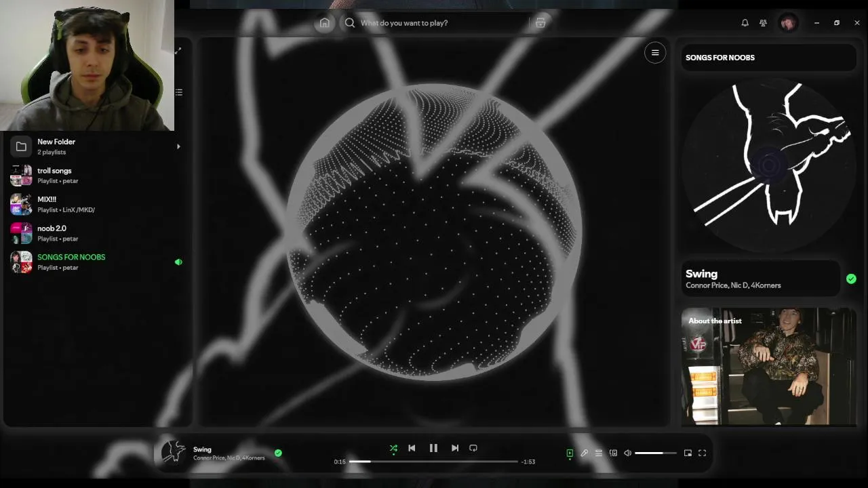Viewport: 868px width, 488px height.
Task: Enter full screen mode
Action: click(x=703, y=453)
